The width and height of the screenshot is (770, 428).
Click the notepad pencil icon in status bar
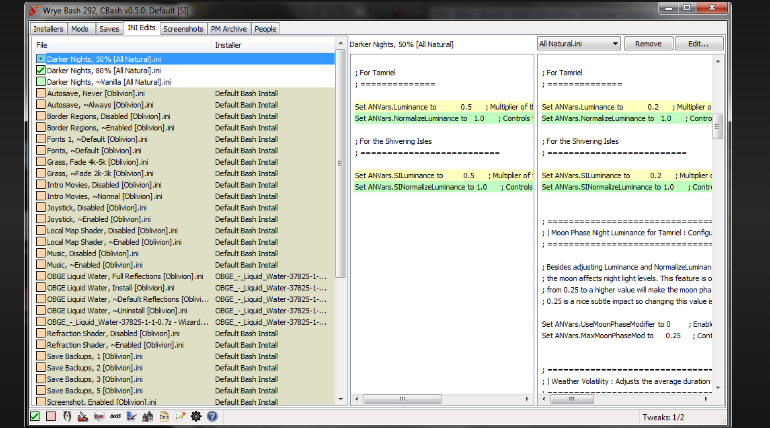(180, 416)
